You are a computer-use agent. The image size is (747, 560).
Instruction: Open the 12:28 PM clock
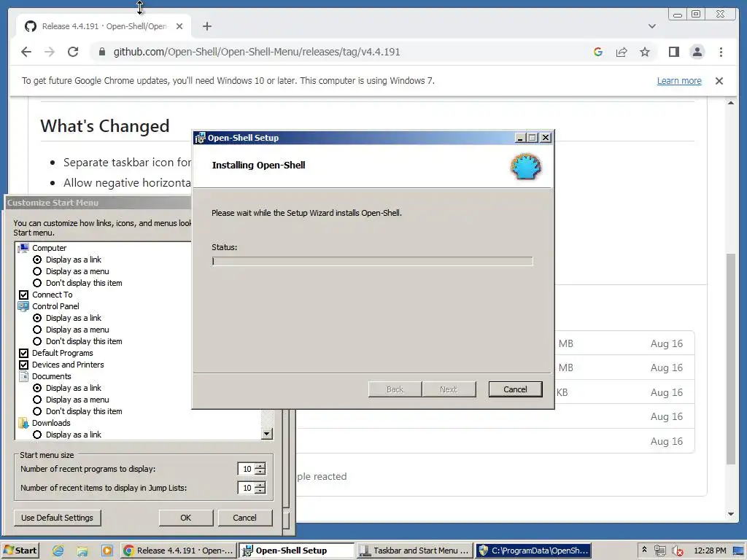710,551
